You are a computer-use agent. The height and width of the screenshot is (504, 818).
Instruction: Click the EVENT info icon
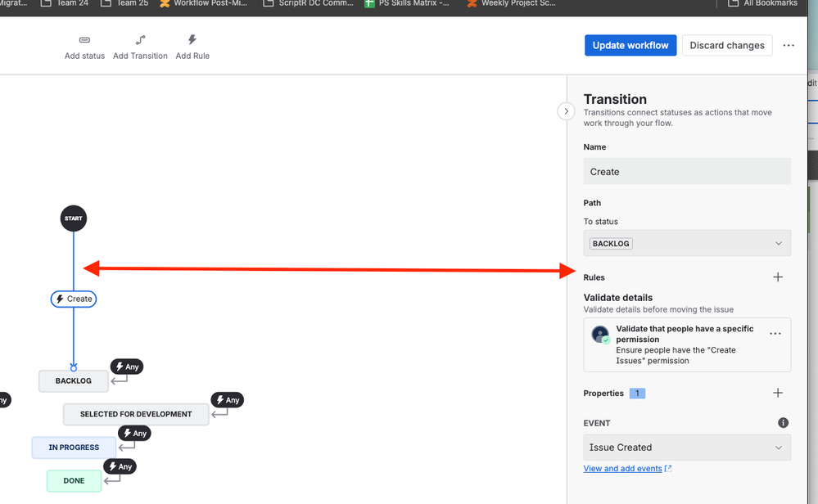coord(783,422)
